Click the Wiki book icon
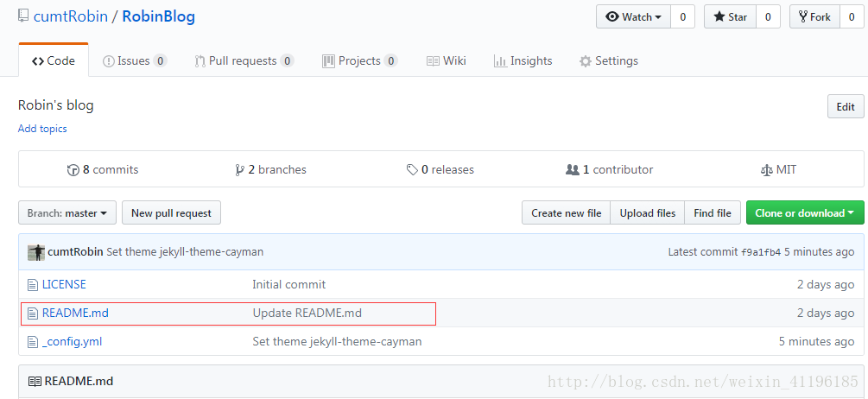The height and width of the screenshot is (399, 868). [433, 61]
